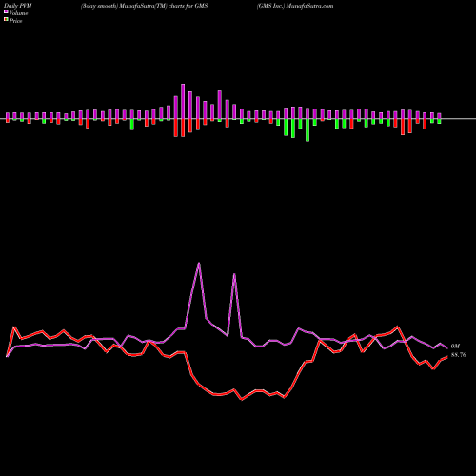Click the '88.76' price value label
476x476 pixels.
tap(459, 355)
